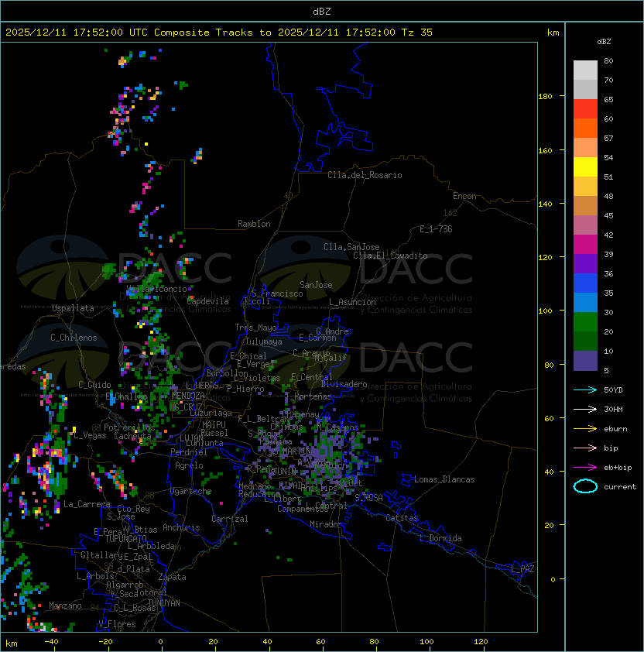Image resolution: width=644 pixels, height=652 pixels.
Task: Click the 'Encon' map label
Action: (x=464, y=196)
